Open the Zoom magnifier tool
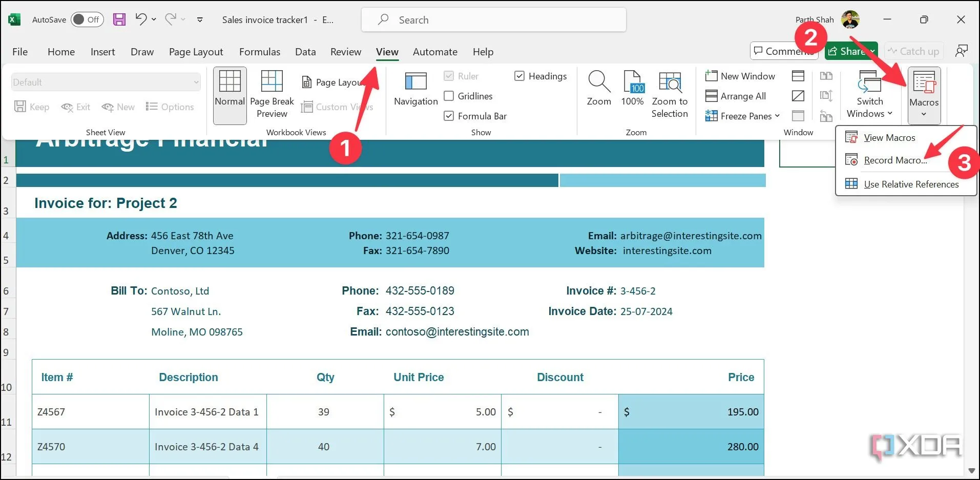980x480 pixels. (x=599, y=88)
